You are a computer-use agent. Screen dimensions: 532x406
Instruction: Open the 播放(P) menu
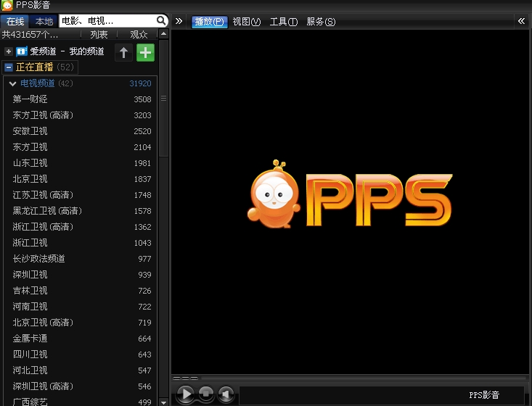(x=209, y=22)
